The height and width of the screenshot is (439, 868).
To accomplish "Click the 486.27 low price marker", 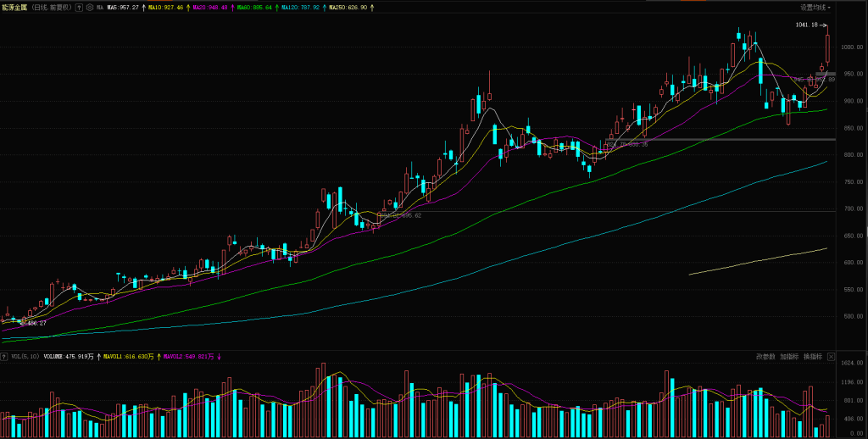I will tap(35, 323).
